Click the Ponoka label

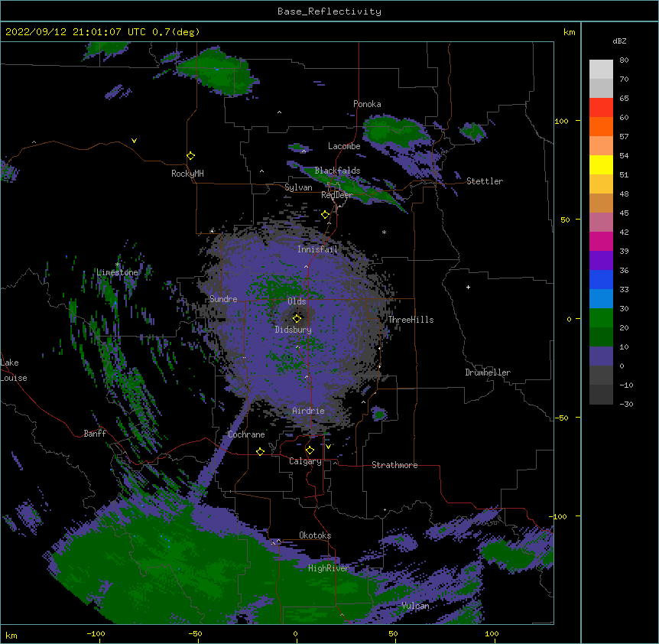coord(367,104)
